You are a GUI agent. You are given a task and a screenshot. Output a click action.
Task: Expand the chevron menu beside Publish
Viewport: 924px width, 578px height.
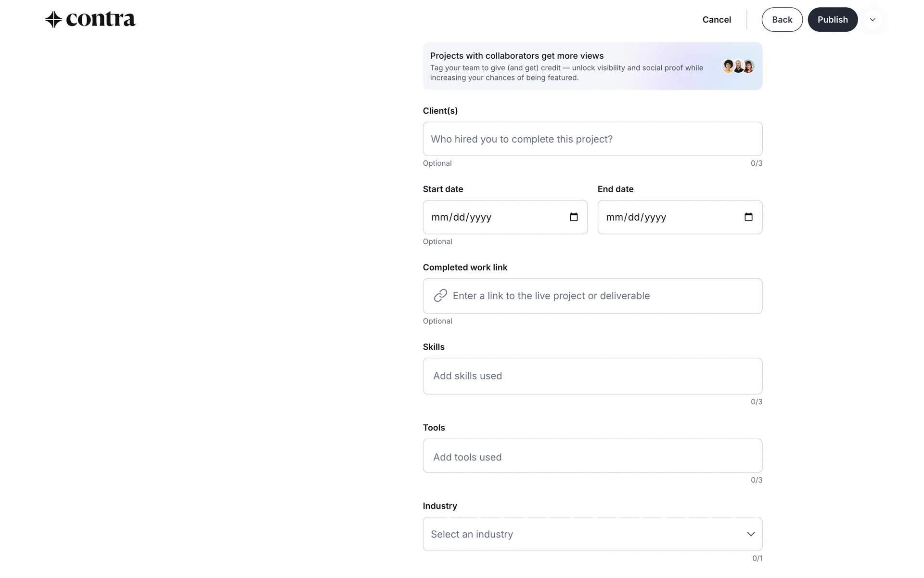873,20
